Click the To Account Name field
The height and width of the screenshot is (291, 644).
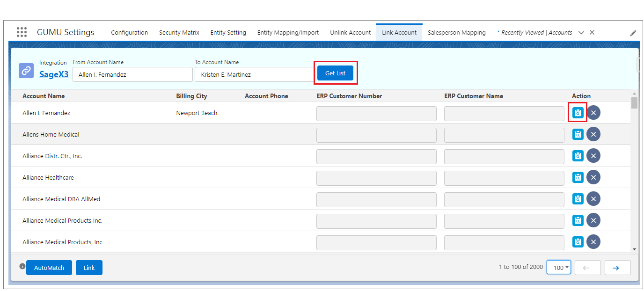pyautogui.click(x=255, y=74)
